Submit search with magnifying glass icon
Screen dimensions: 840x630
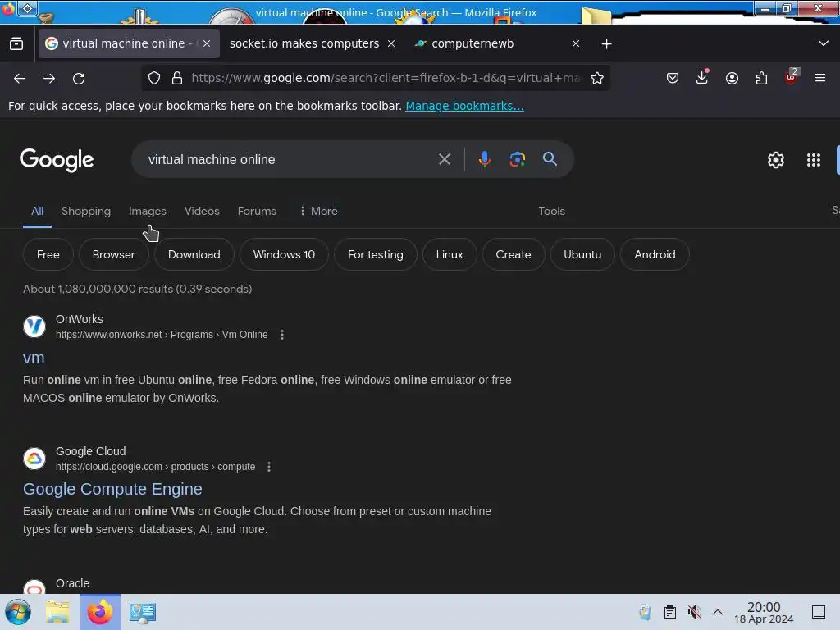550,159
